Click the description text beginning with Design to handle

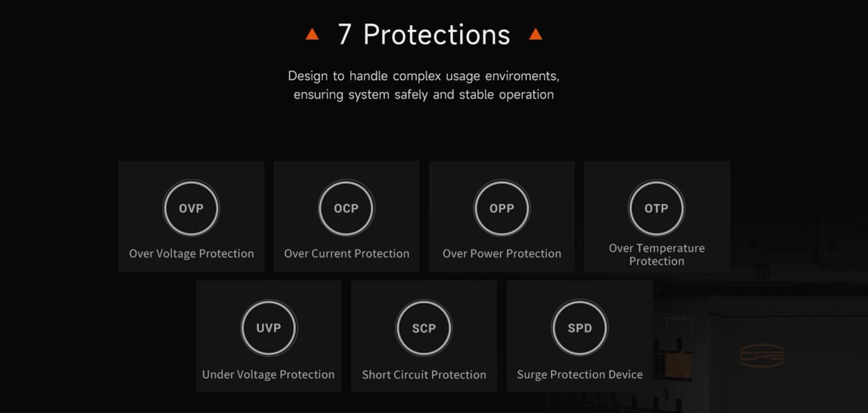424,75
